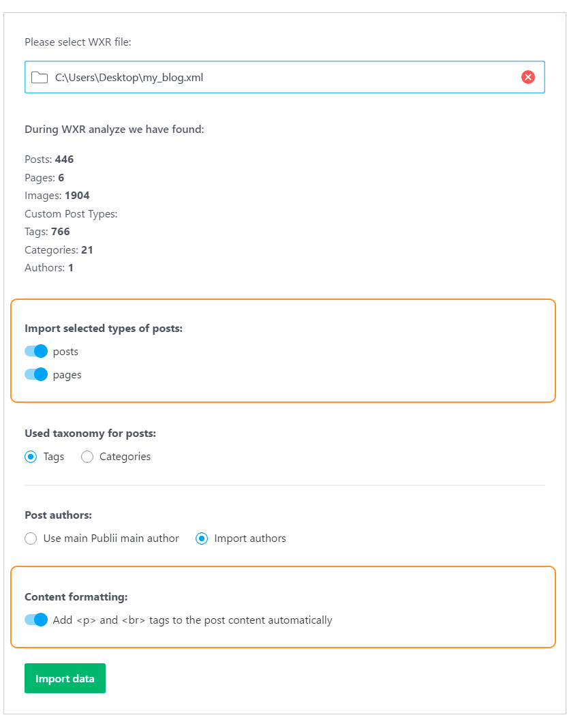Select the Tags taxonomy radio button

tap(30, 457)
